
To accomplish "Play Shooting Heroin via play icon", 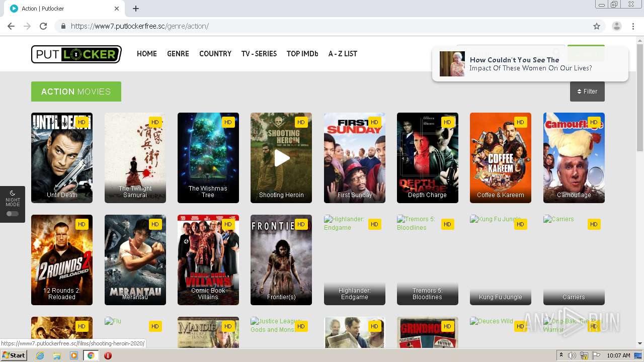I will [281, 158].
